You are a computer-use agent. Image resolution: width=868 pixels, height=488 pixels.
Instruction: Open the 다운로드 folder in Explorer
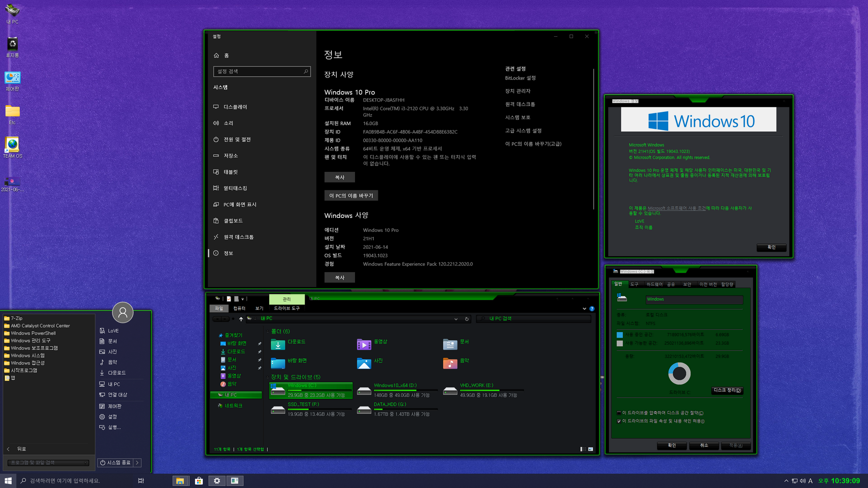(289, 344)
